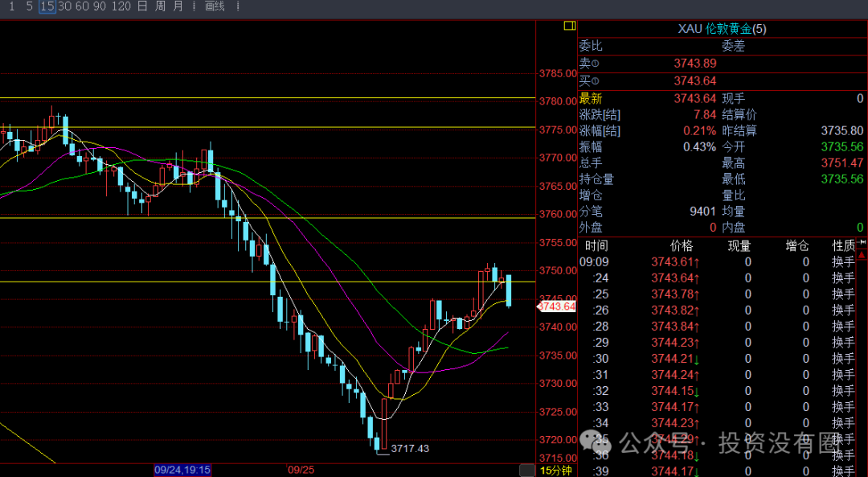868x477 pixels.
Task: Click the 振幅 value 0.43%
Action: 700,147
